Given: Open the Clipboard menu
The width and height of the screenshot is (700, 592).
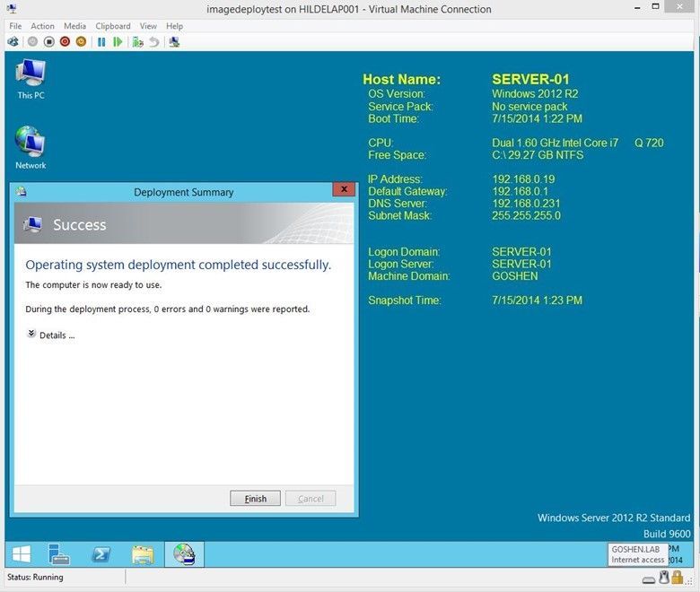Looking at the screenshot, I should (113, 26).
